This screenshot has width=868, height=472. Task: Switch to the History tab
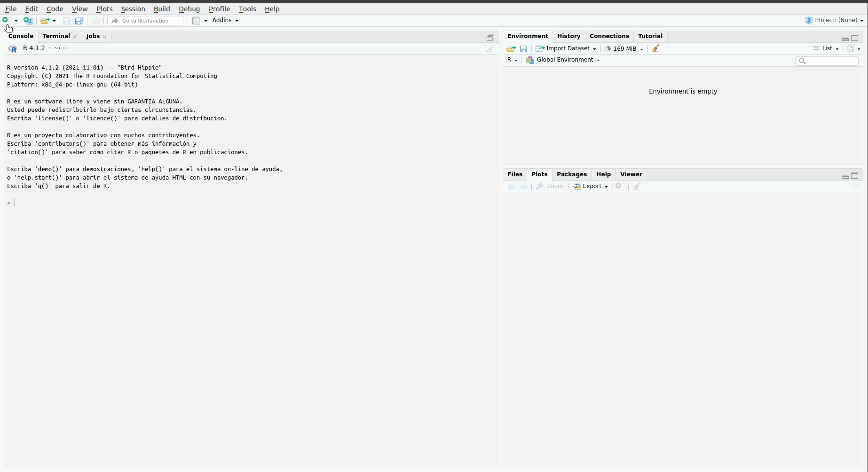(568, 36)
